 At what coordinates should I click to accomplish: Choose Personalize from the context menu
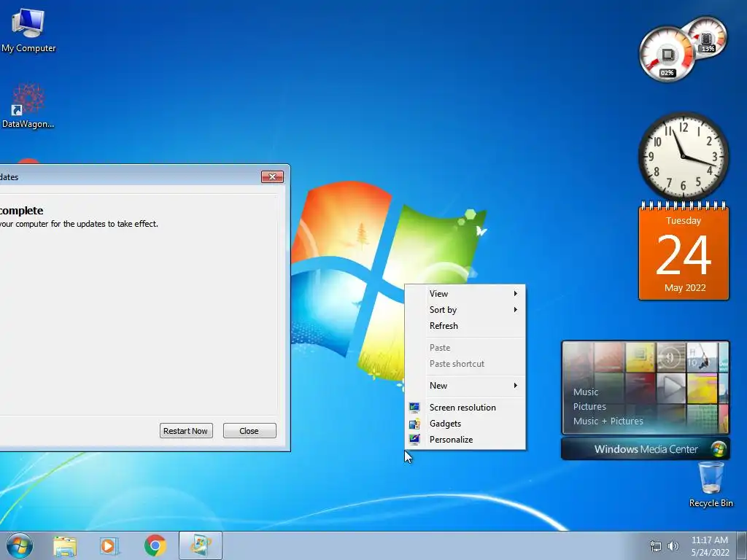pyautogui.click(x=465, y=440)
